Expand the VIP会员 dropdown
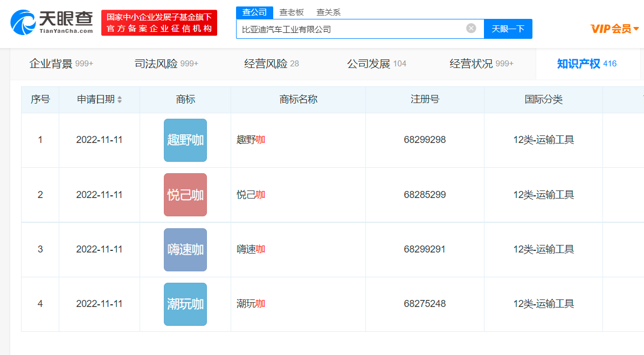 coord(614,29)
